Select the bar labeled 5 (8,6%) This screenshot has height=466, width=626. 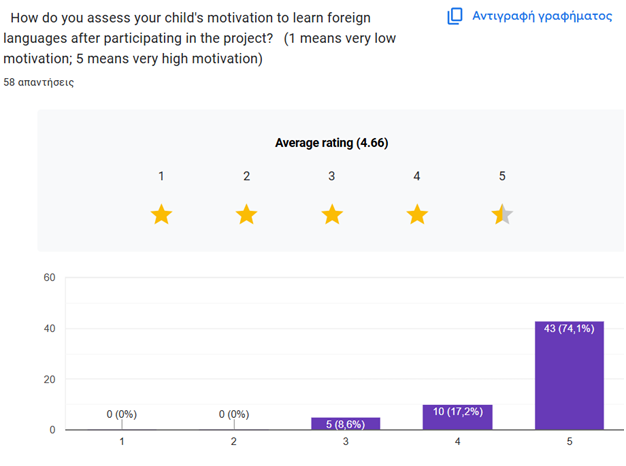coord(346,424)
